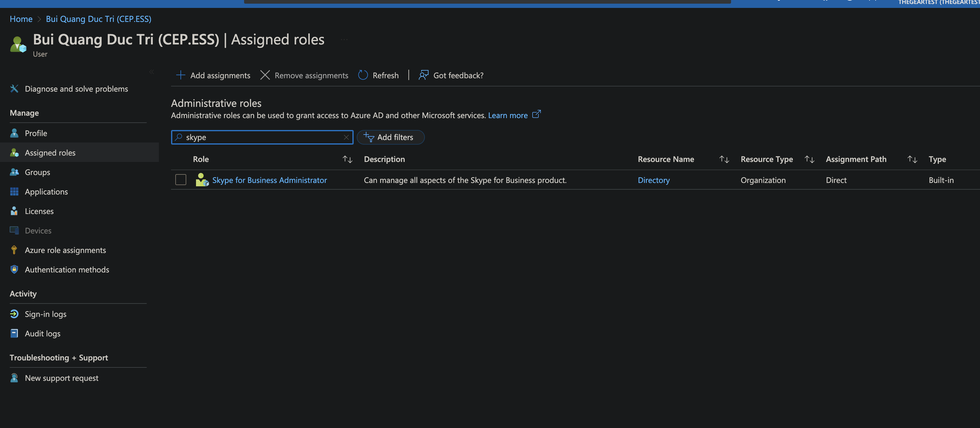Collapse the sidebar with the double chevron
This screenshot has width=980, height=428.
(x=152, y=72)
